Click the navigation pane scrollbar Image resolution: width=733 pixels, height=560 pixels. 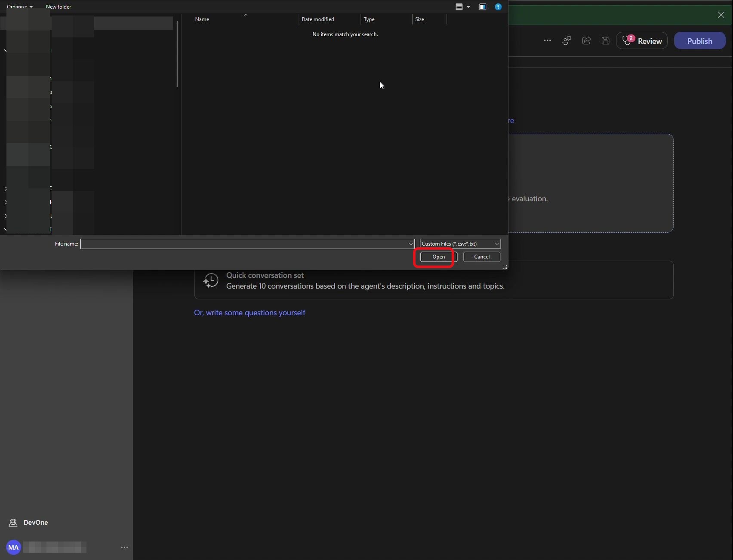tap(177, 54)
